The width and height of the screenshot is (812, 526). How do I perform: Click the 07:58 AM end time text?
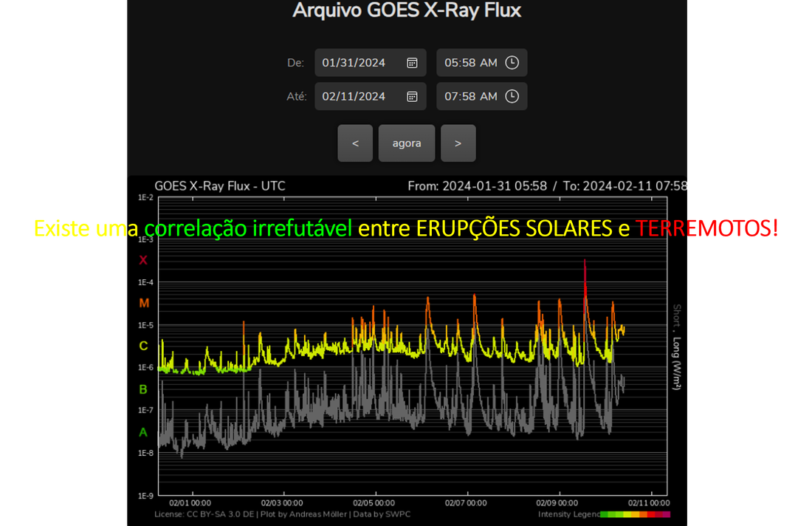point(470,96)
